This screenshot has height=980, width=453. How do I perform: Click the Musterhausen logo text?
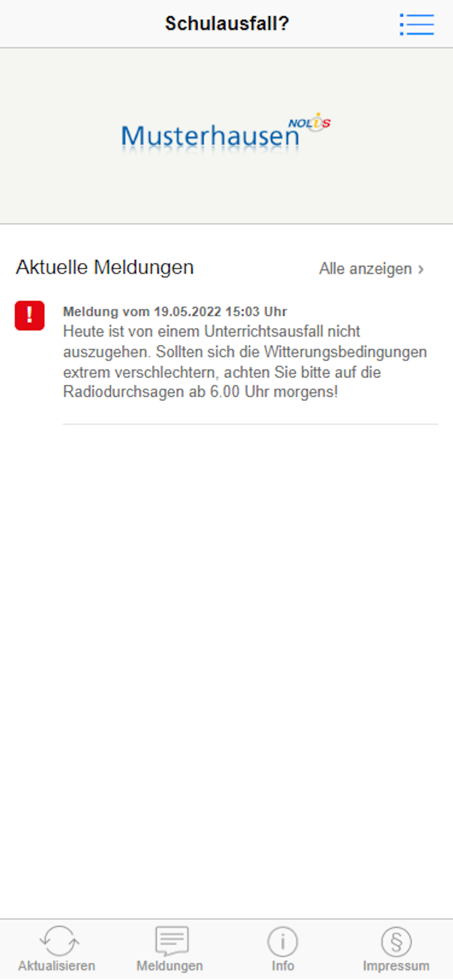tap(210, 136)
